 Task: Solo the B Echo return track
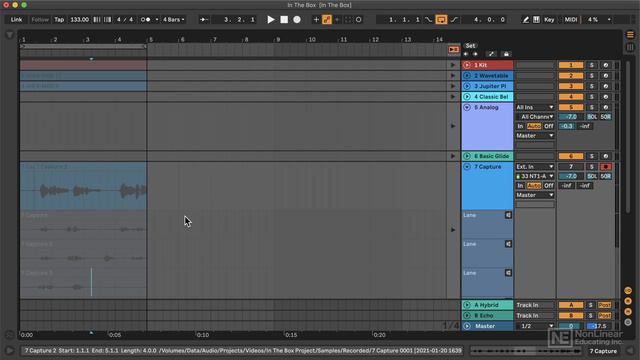click(x=590, y=316)
